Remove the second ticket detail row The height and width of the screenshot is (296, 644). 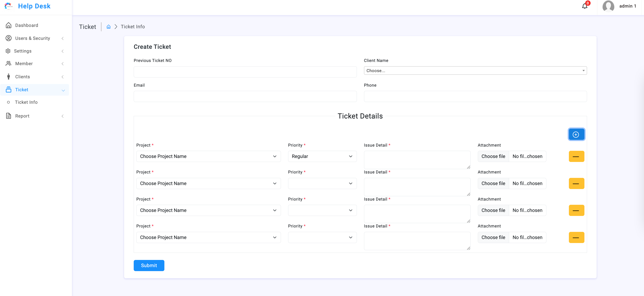576,183
